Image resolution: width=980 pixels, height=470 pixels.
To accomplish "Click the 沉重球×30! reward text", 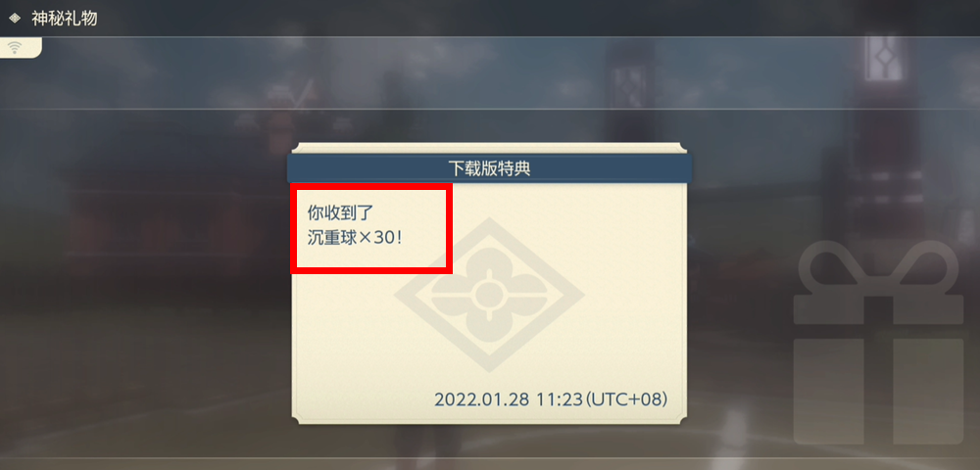I will (x=355, y=239).
